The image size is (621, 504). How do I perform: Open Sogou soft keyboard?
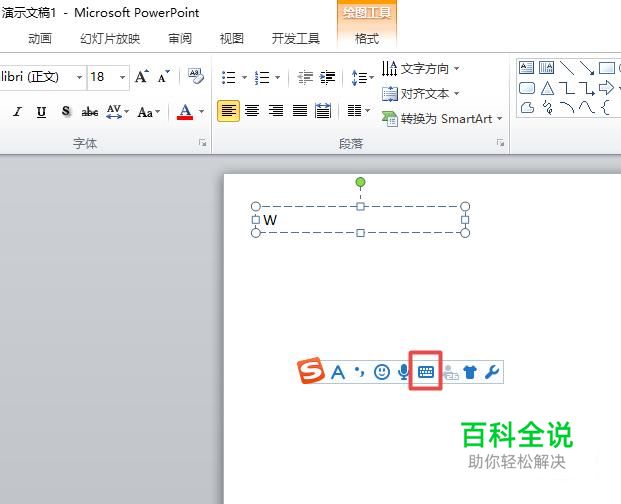(426, 372)
